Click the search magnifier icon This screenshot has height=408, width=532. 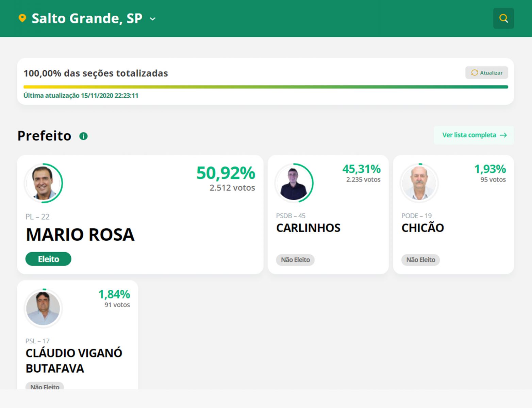(x=503, y=18)
